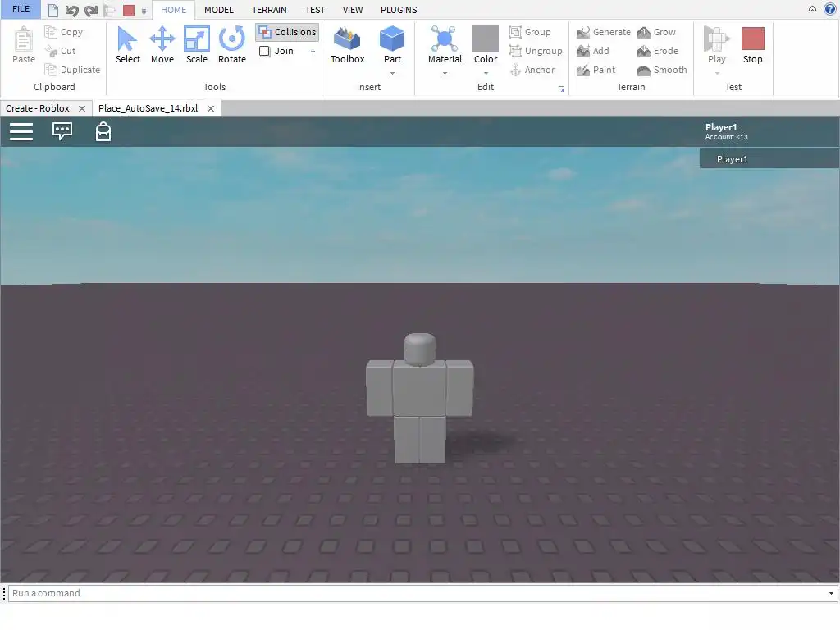Open the quick access toolbar customize arrow

pos(144,11)
